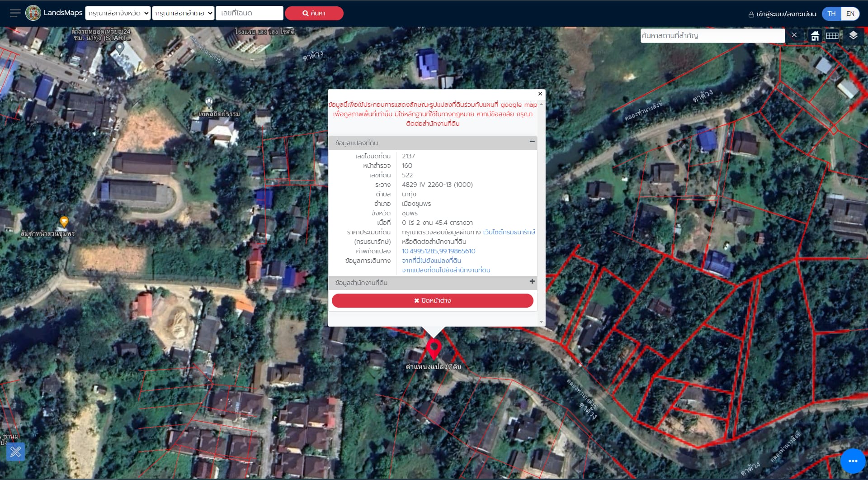Clear the place search with X icon
Viewport: 868px width, 480px height.
(x=794, y=35)
